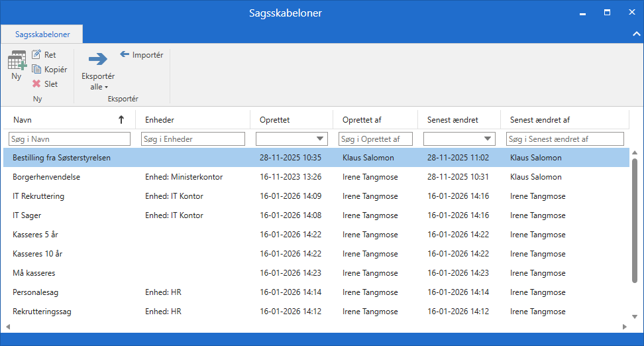Click the Kopiér copy icon
644x346 pixels.
(36, 70)
